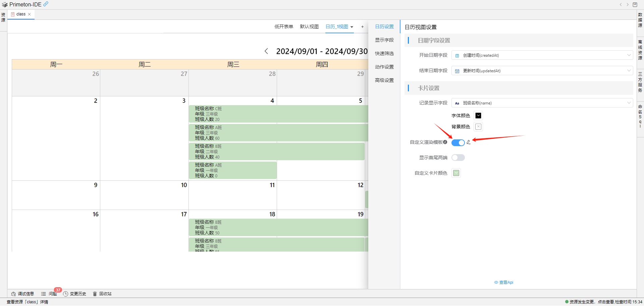The image size is (644, 306).
Task: Click the 查看Api link
Action: (x=504, y=282)
